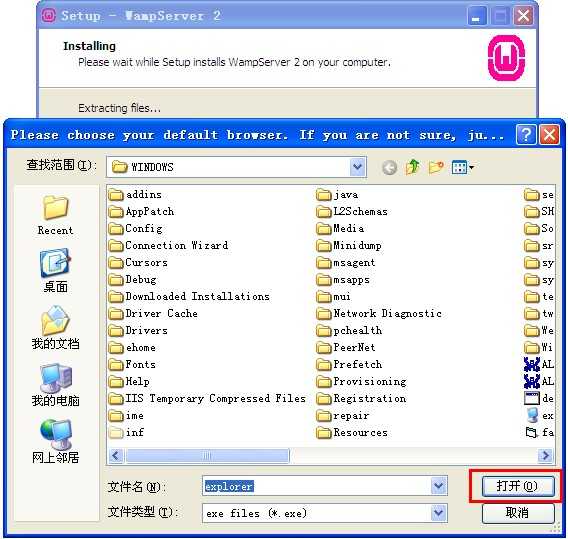Select the Help folder
568x539 pixels.
pyautogui.click(x=129, y=382)
